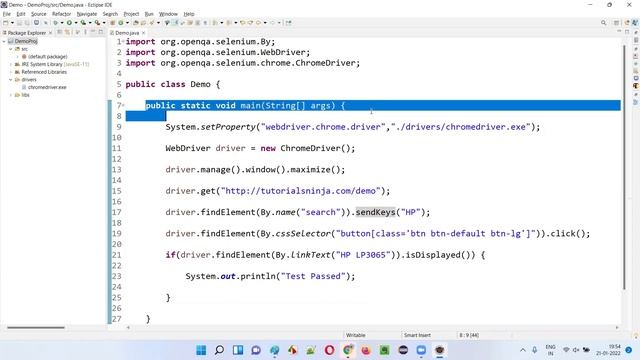Click the "sendKeys" method on line 17
The width and height of the screenshot is (640, 360).
[x=376, y=212]
